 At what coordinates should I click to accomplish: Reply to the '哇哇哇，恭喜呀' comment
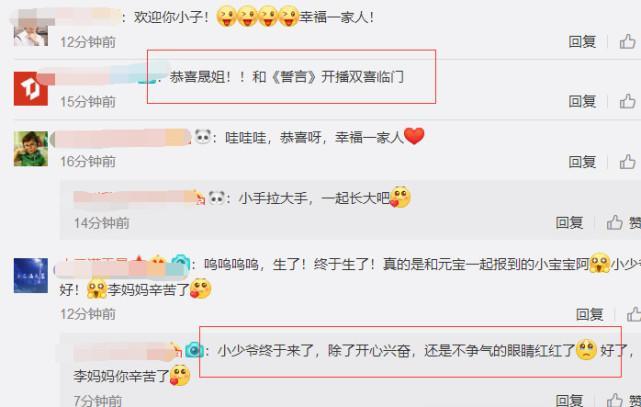pyautogui.click(x=582, y=161)
